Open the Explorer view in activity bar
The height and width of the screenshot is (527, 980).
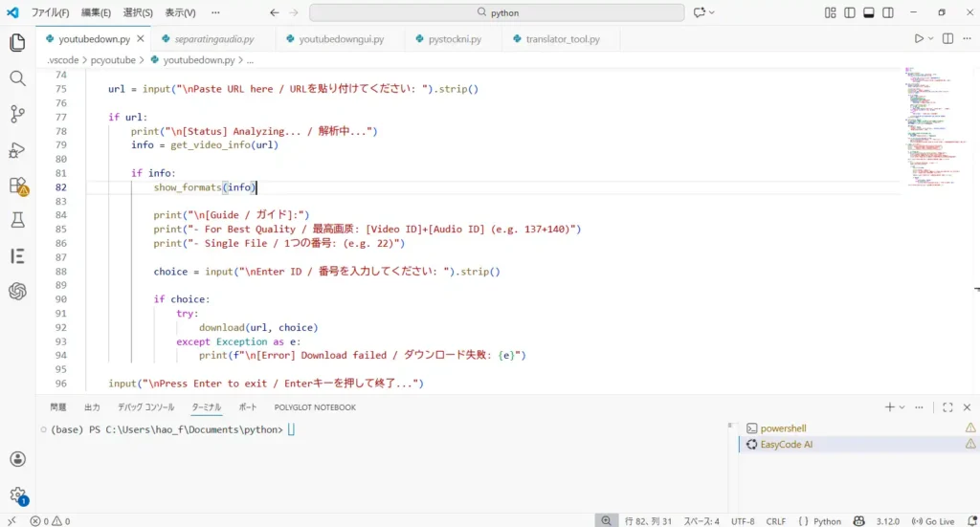17,42
